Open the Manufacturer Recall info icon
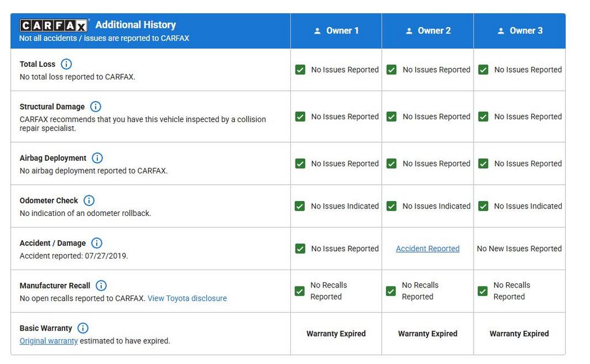 101,286
